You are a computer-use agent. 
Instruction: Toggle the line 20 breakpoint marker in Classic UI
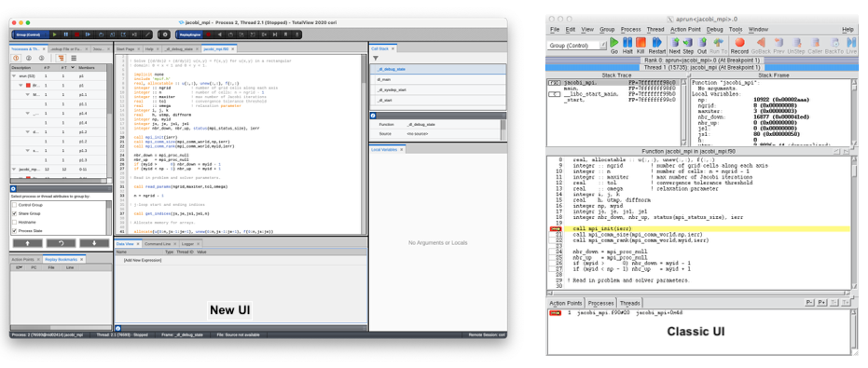click(x=556, y=228)
